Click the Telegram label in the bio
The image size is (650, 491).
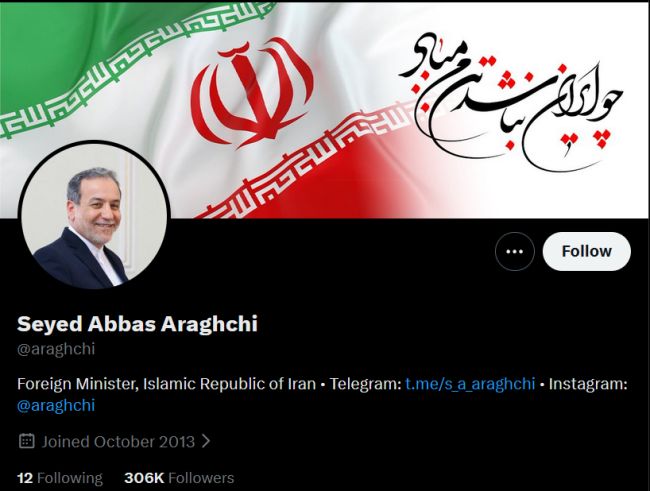pyautogui.click(x=365, y=384)
